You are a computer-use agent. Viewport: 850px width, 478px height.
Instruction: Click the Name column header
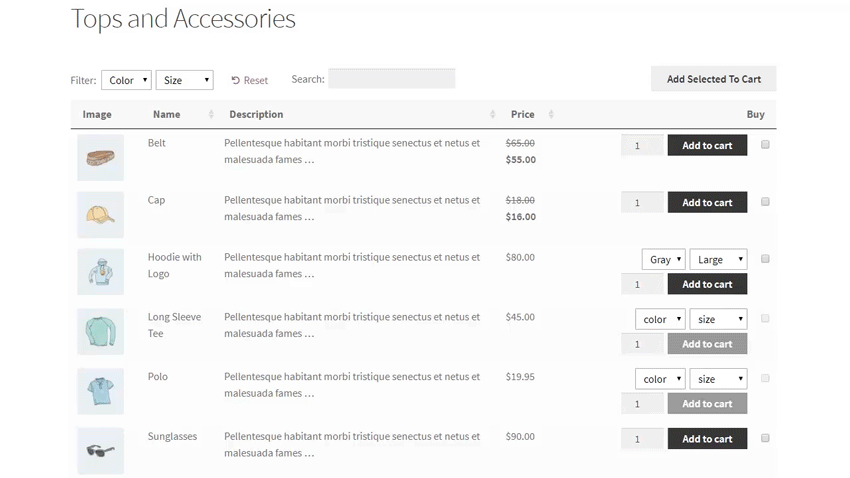click(x=166, y=115)
